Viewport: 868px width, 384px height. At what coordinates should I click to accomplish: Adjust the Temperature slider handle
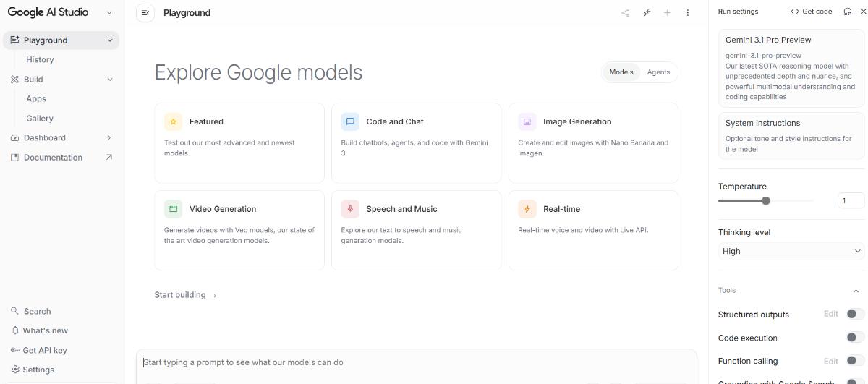click(766, 200)
